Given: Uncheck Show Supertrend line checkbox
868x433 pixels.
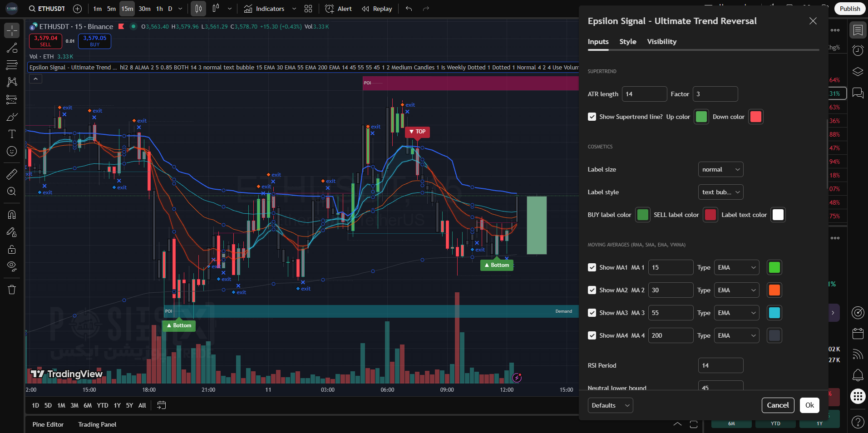Looking at the screenshot, I should pos(592,117).
